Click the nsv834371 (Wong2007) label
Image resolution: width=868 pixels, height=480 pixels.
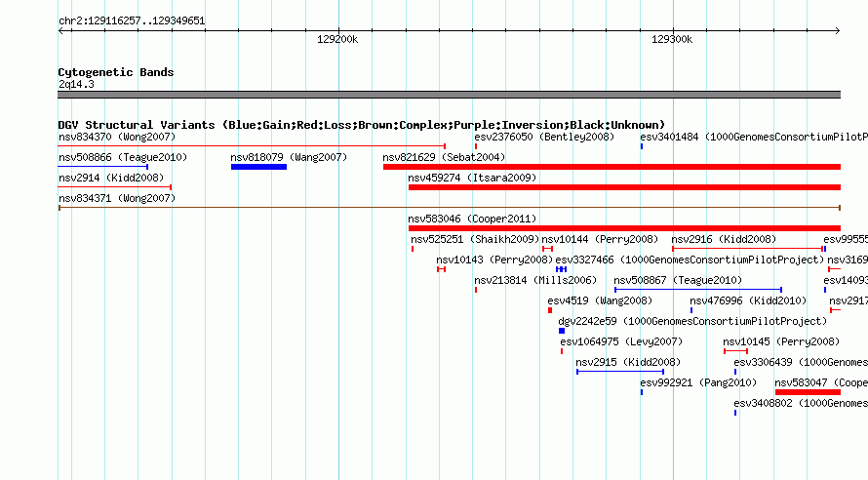tap(117, 198)
